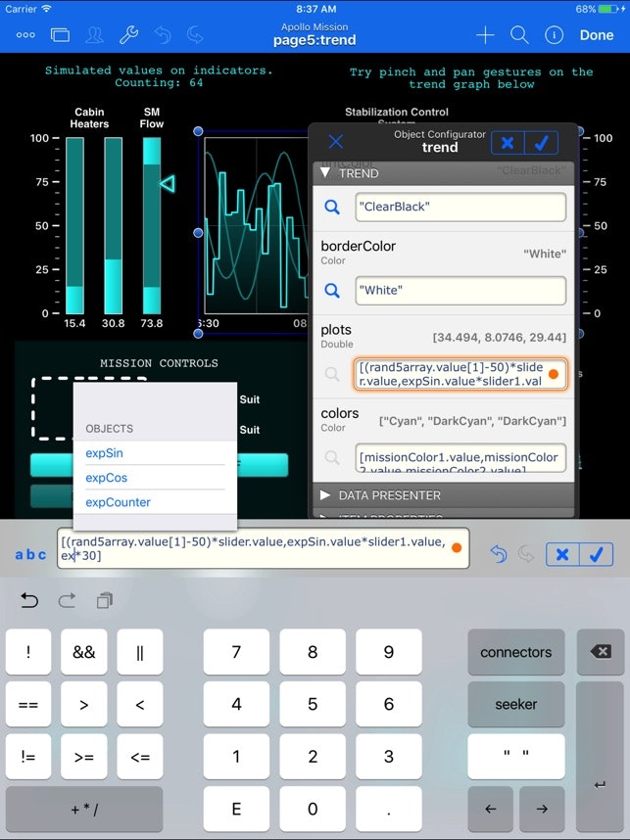The height and width of the screenshot is (840, 630).
Task: Insert the >= operator key
Action: point(84,757)
